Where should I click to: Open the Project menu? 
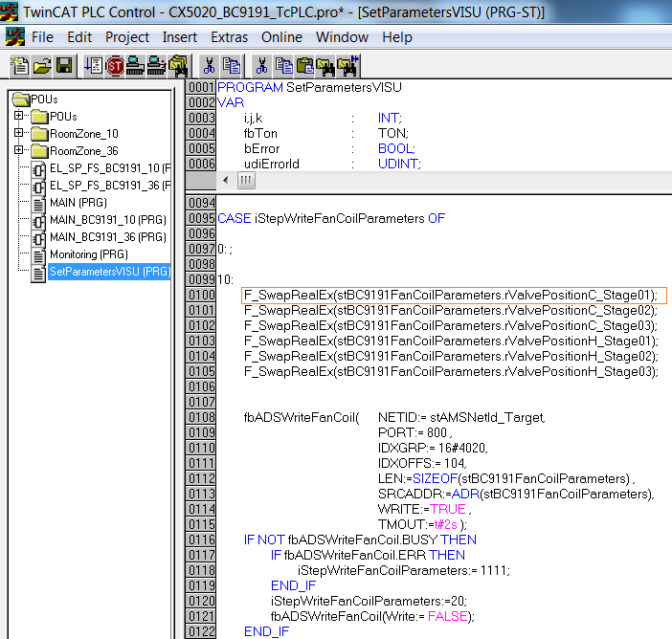click(x=127, y=37)
